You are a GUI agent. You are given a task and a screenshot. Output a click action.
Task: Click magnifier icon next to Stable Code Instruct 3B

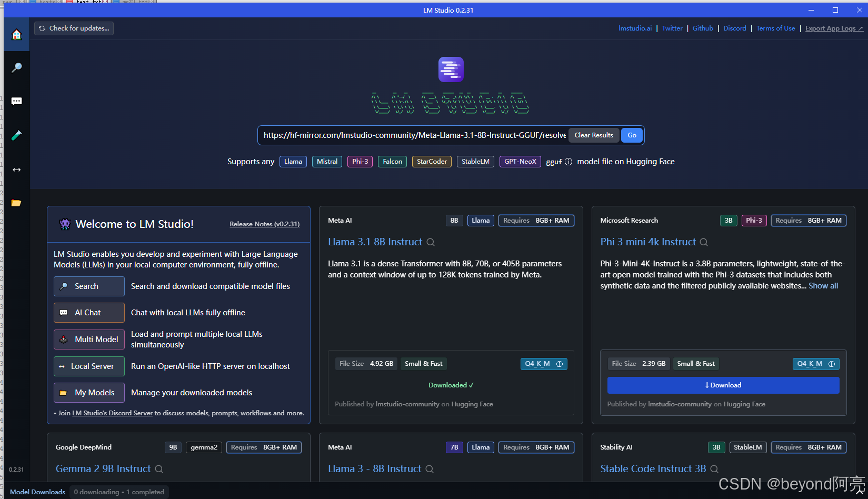coord(714,469)
